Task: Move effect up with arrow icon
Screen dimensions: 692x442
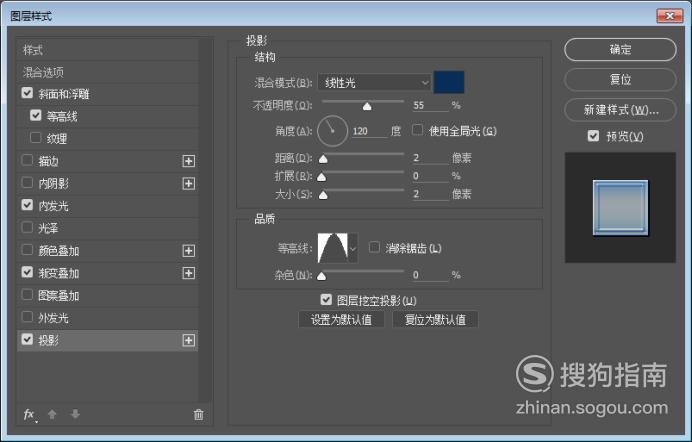Action: (x=52, y=414)
